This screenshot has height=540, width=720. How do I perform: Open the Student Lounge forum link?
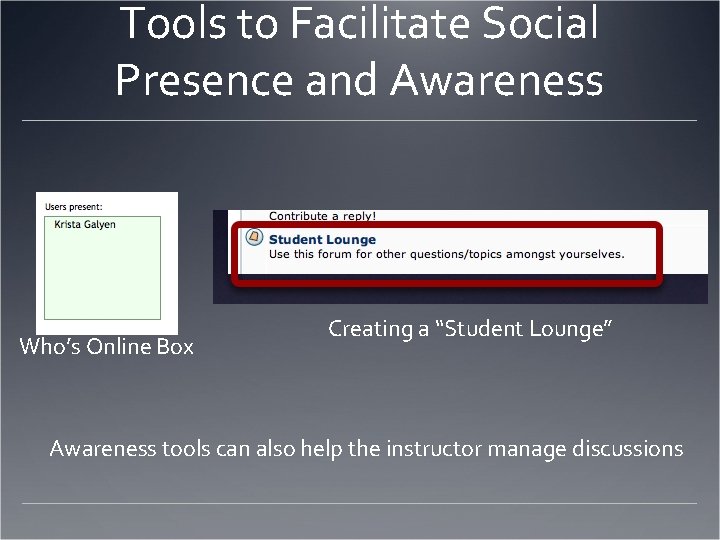322,239
